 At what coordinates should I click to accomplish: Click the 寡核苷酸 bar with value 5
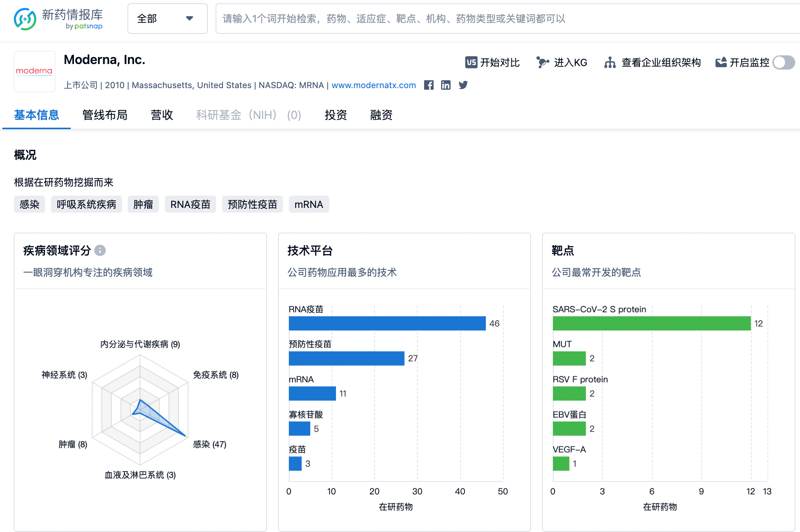[300, 428]
